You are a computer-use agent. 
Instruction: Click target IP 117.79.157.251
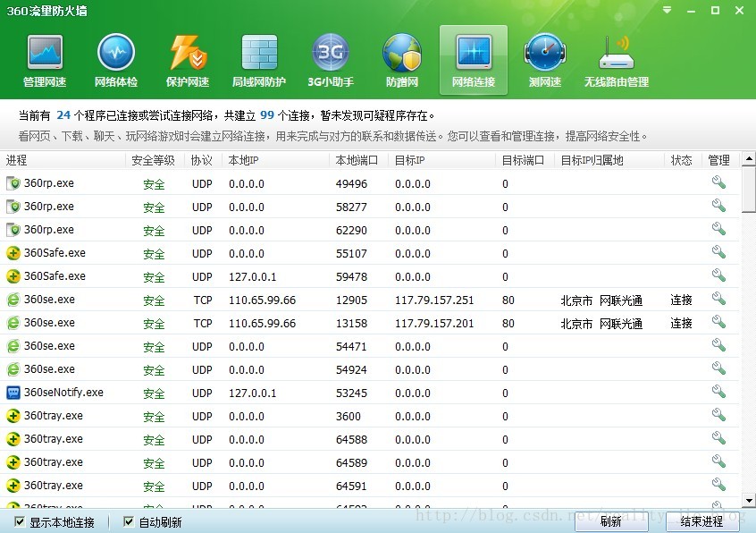click(434, 300)
